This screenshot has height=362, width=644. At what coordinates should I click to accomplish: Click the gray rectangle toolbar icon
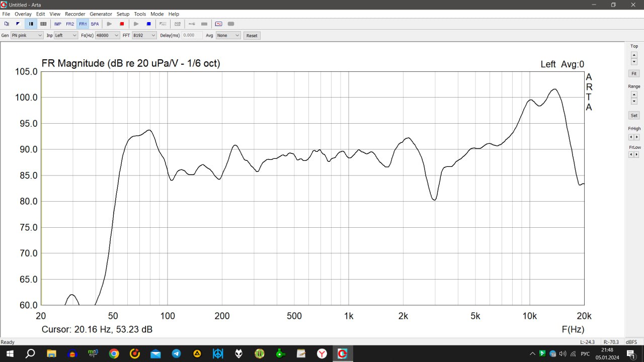tap(204, 24)
